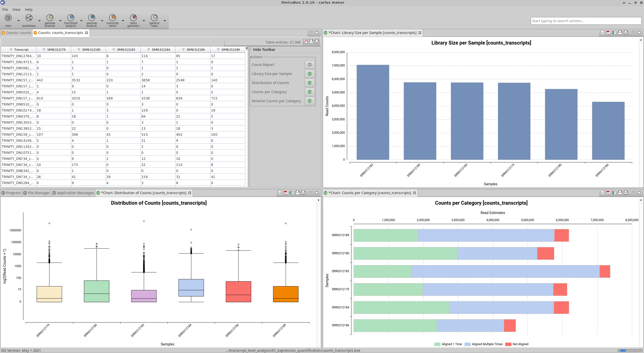Open dropdown arrow next to workflows
The image size is (644, 353).
click(39, 21)
